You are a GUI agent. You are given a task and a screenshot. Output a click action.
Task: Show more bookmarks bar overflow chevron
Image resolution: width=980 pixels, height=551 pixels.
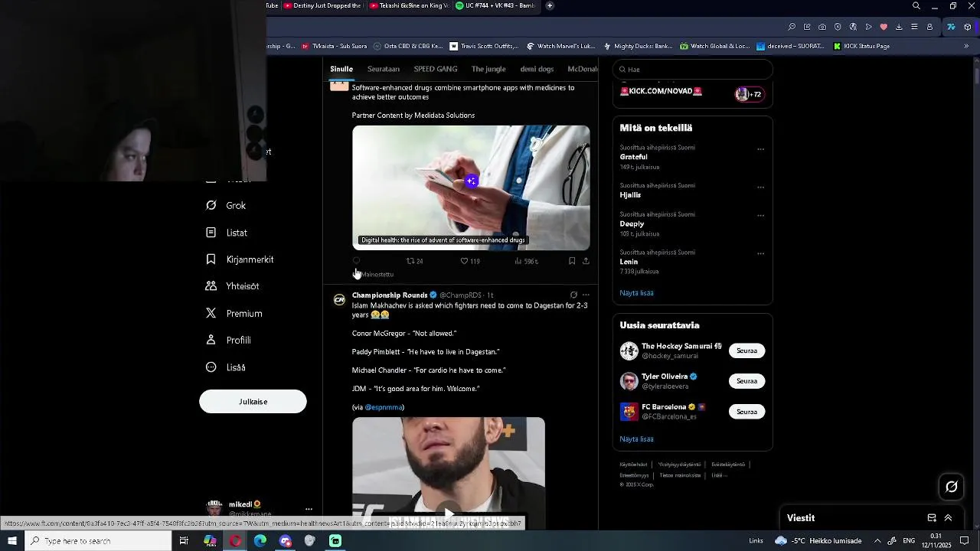click(966, 46)
